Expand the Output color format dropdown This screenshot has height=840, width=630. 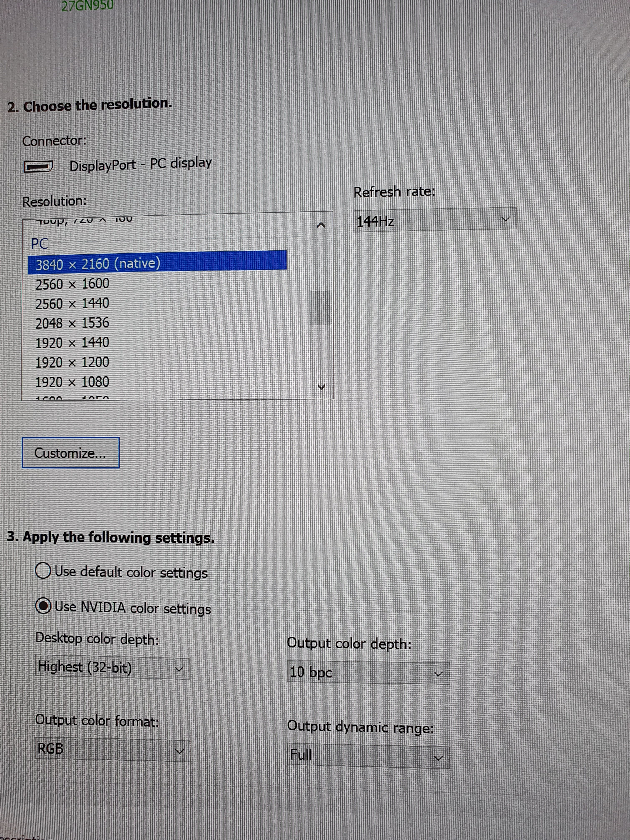[112, 750]
